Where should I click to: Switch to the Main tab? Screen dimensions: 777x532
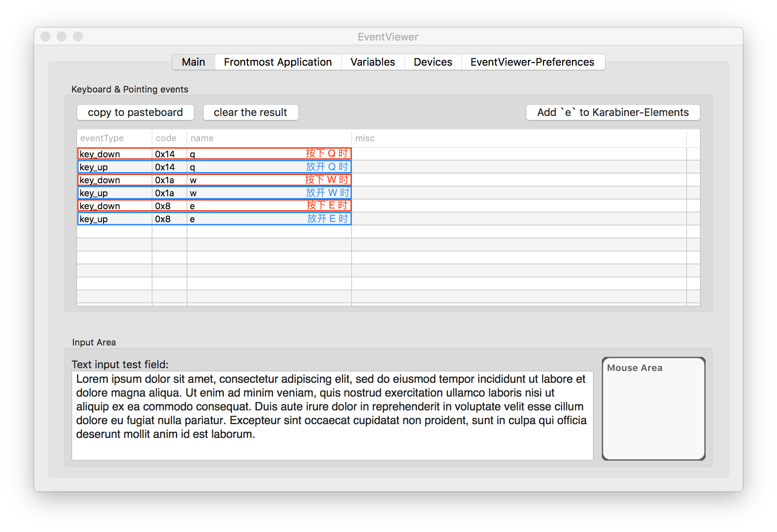[x=193, y=62]
